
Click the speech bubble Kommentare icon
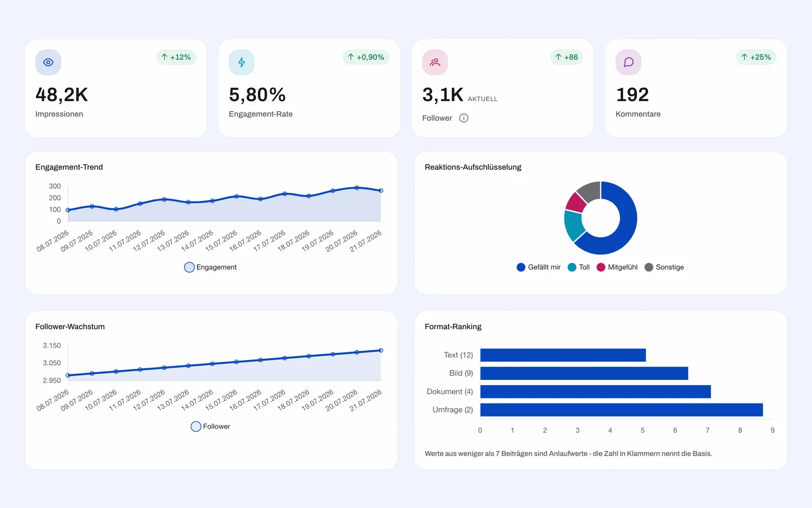(628, 62)
